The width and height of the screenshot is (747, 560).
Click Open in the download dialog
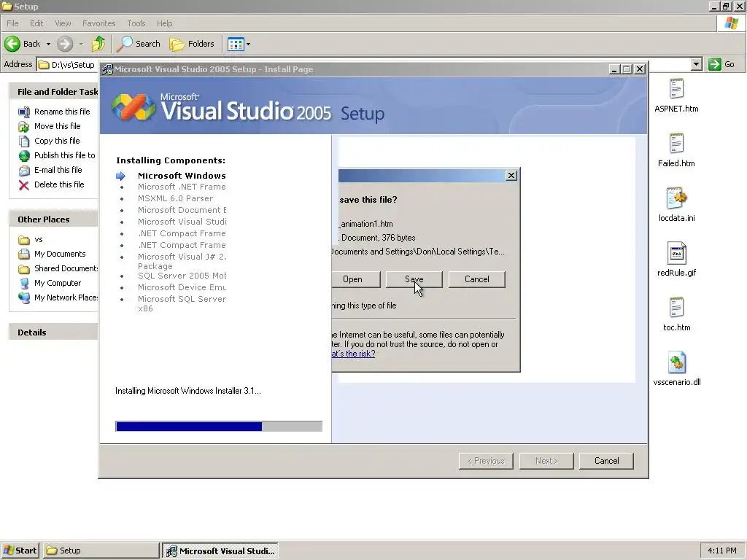tap(356, 279)
